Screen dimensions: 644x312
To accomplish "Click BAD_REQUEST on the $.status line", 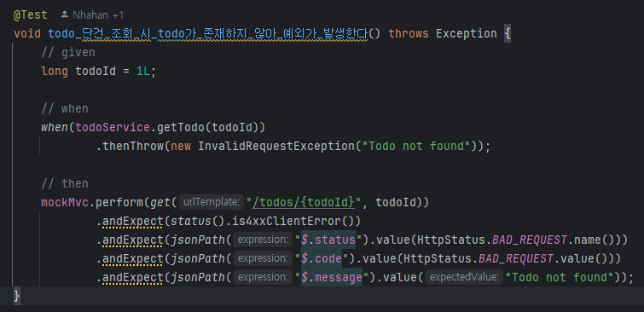I will (x=530, y=240).
